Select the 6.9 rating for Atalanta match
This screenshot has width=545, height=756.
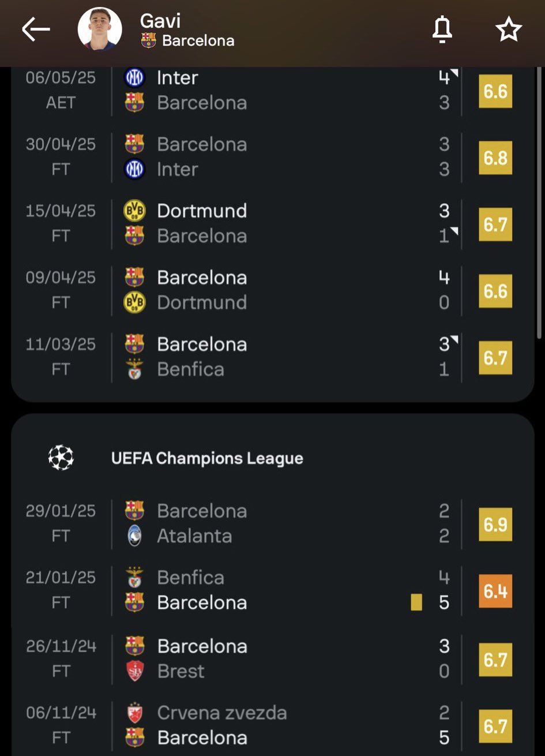[x=495, y=525]
